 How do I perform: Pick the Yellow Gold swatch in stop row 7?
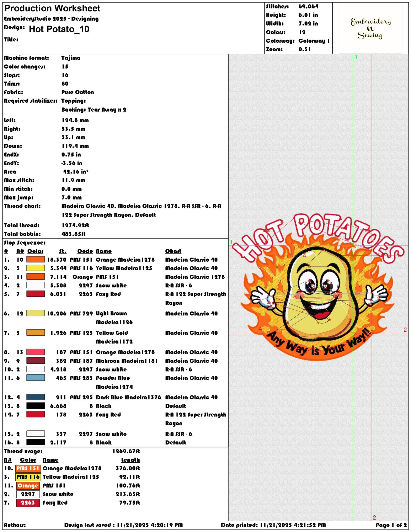click(x=36, y=332)
